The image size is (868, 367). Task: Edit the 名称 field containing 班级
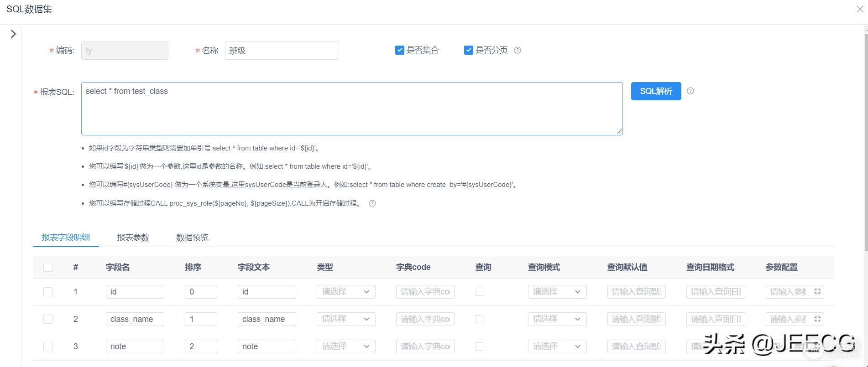(282, 51)
